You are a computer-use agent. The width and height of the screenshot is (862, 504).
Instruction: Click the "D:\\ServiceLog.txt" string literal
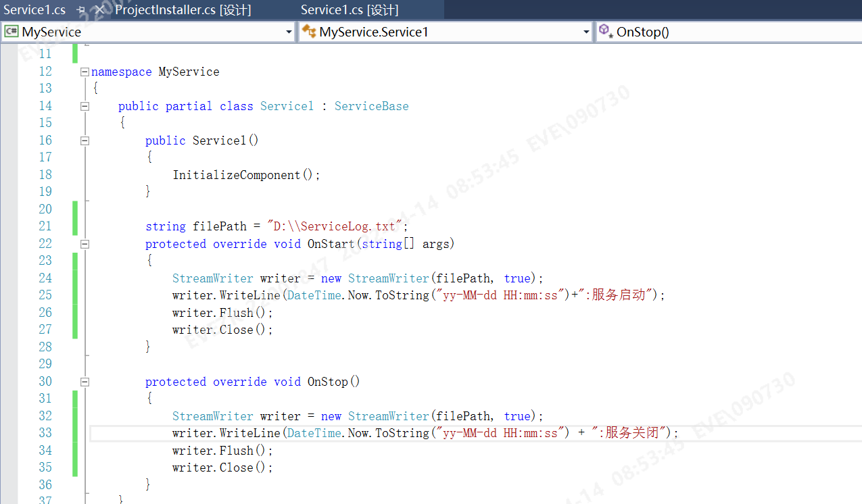click(335, 226)
